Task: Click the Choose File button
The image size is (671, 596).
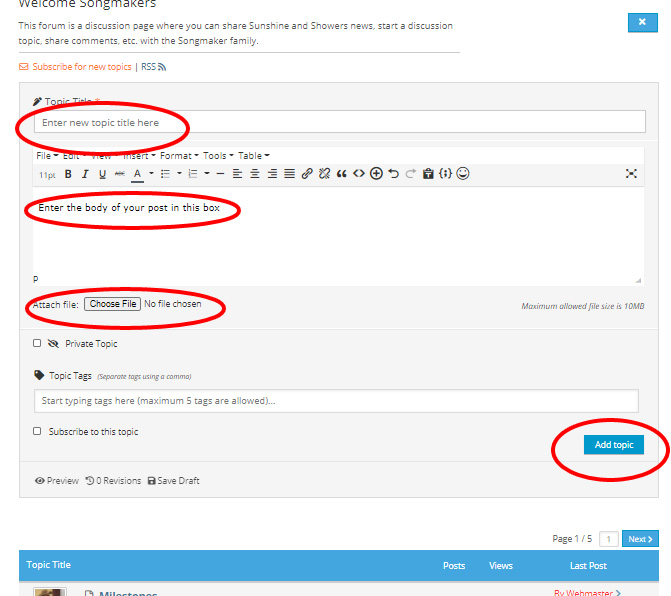Action: (111, 304)
